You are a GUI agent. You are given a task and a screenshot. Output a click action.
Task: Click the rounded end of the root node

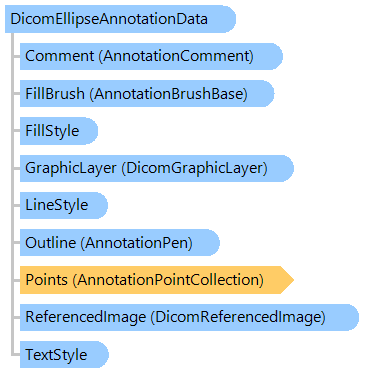228,19
